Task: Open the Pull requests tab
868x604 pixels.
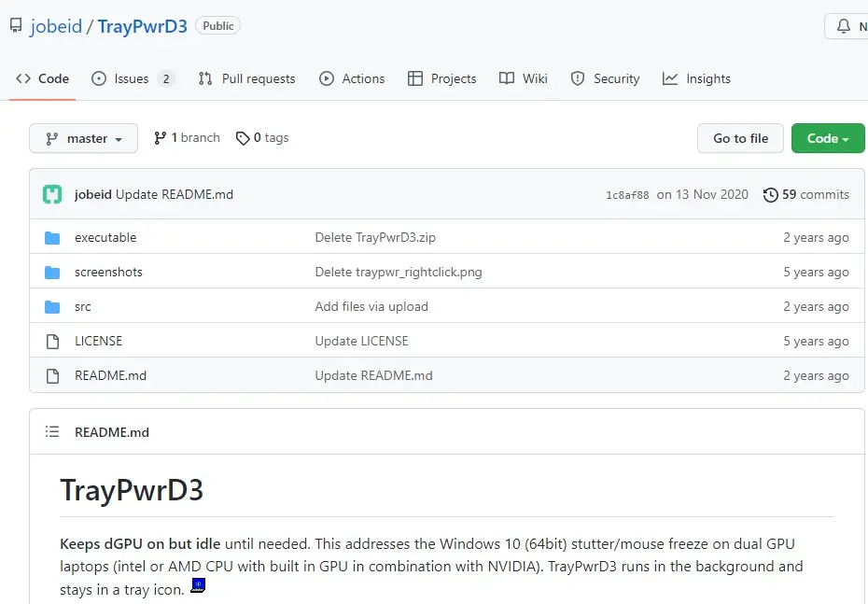Action: [x=247, y=78]
